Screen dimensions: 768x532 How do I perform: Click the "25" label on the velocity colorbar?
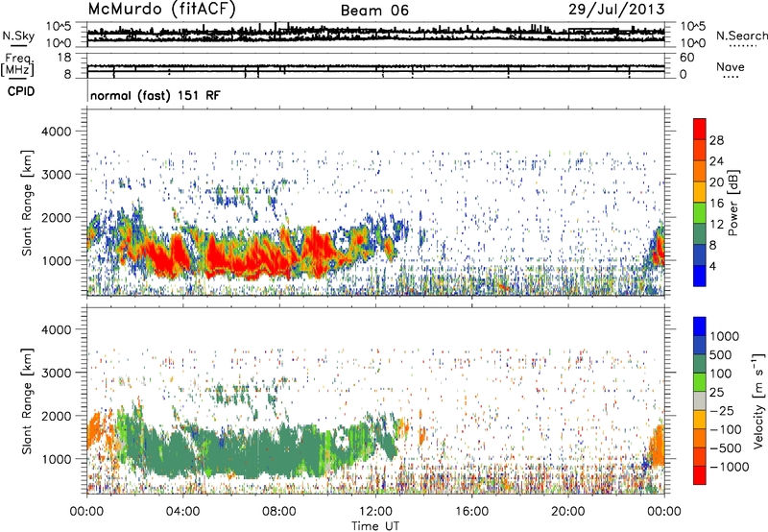(x=716, y=392)
